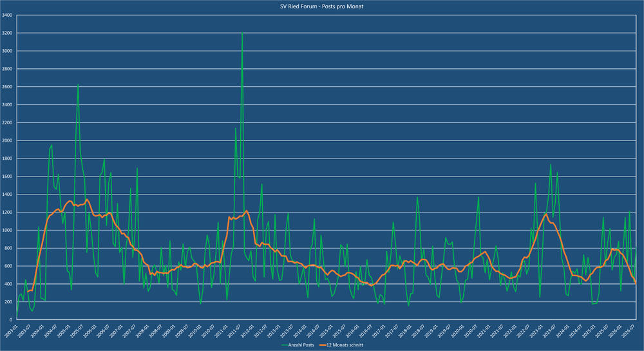Click the x-axis label 2016-01

pos(353,331)
